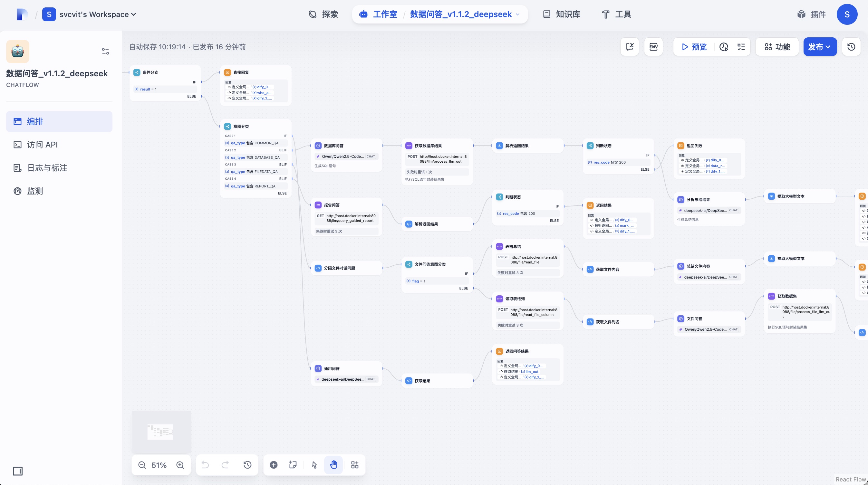Click the run history icon beside 预览

pyautogui.click(x=724, y=47)
